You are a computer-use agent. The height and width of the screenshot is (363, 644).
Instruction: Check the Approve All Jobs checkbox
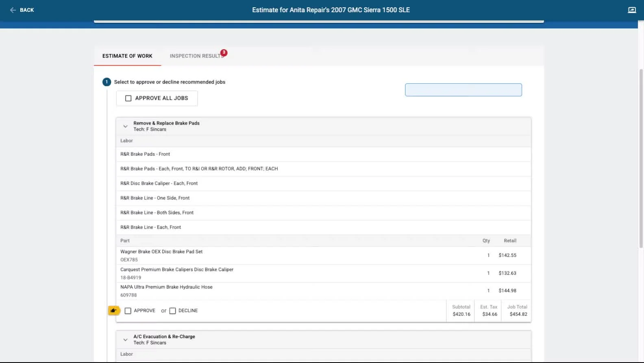[128, 98]
